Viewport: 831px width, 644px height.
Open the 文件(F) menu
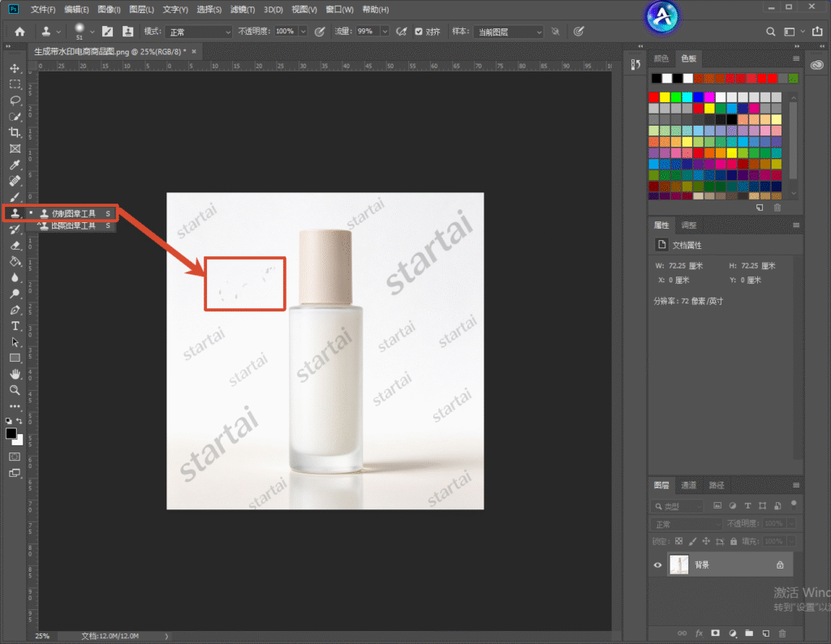pos(43,10)
